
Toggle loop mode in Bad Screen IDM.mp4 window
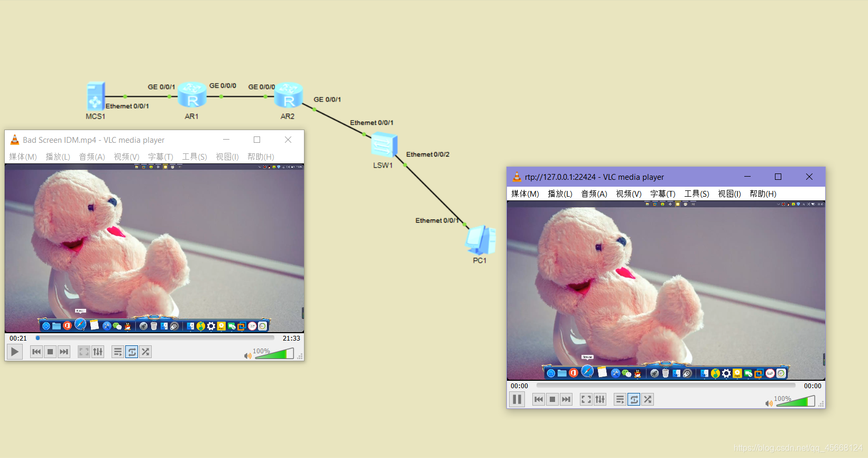tap(132, 352)
